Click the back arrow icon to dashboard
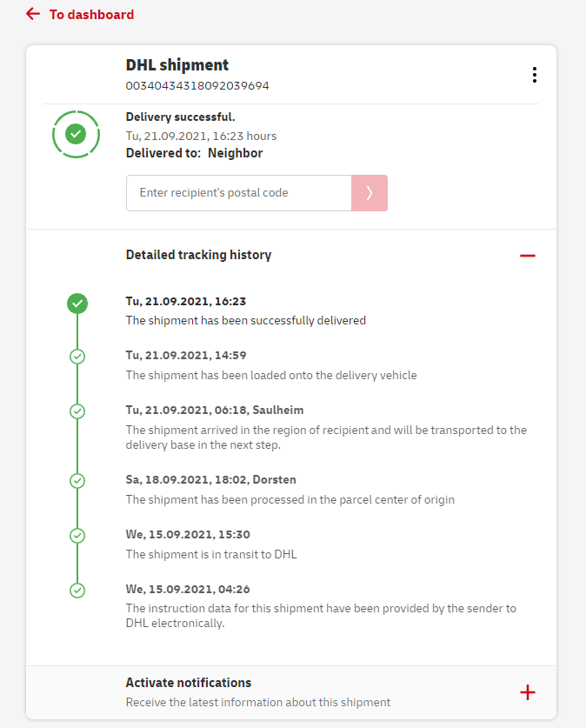The height and width of the screenshot is (728, 586). 33,14
